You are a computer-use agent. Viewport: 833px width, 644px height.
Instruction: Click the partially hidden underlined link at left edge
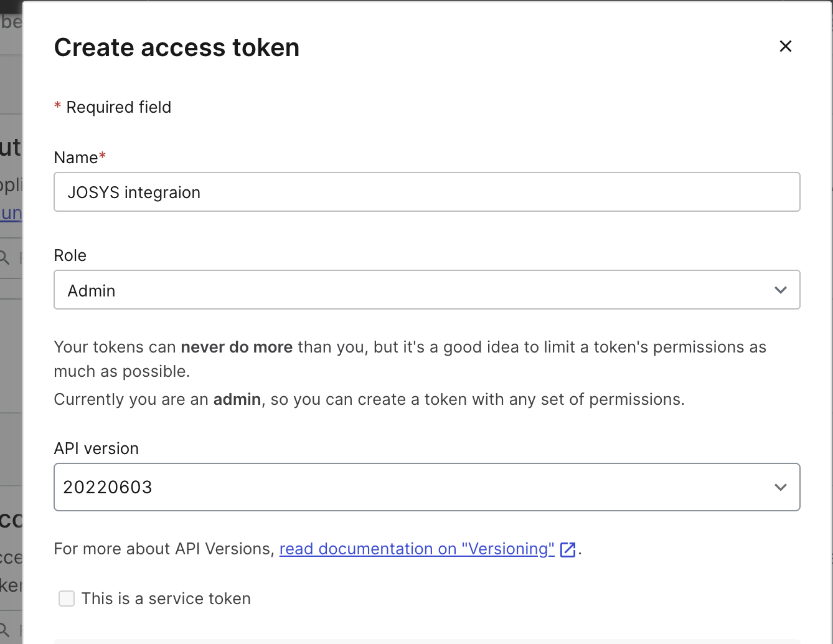(11, 213)
